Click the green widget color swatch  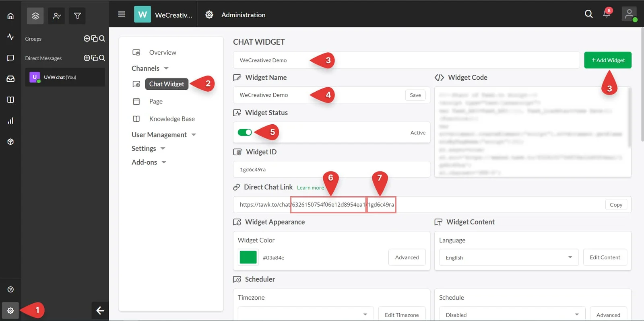[248, 257]
